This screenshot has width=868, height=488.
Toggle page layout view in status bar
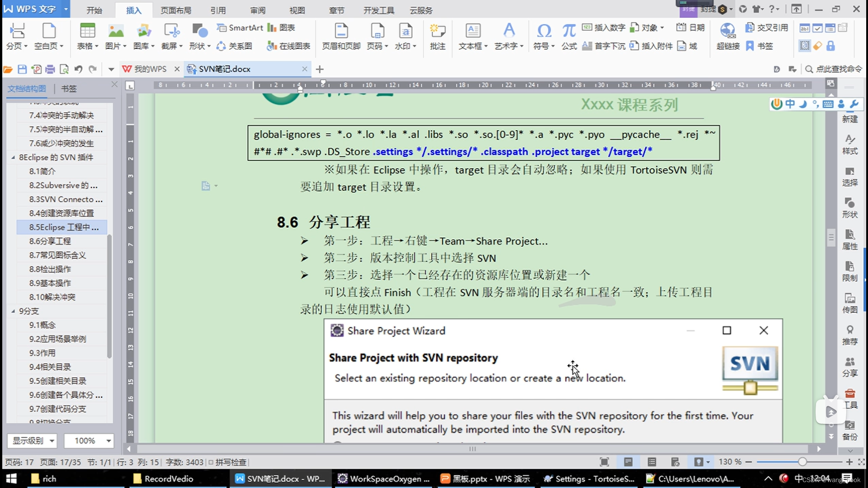click(628, 462)
